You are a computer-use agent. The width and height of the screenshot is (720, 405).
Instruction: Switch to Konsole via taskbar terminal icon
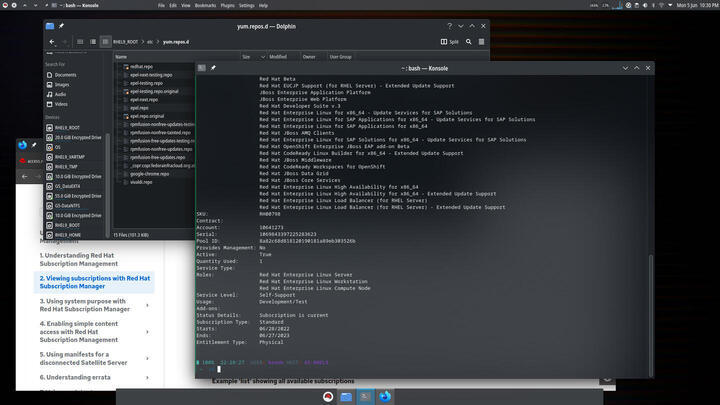[x=366, y=397]
